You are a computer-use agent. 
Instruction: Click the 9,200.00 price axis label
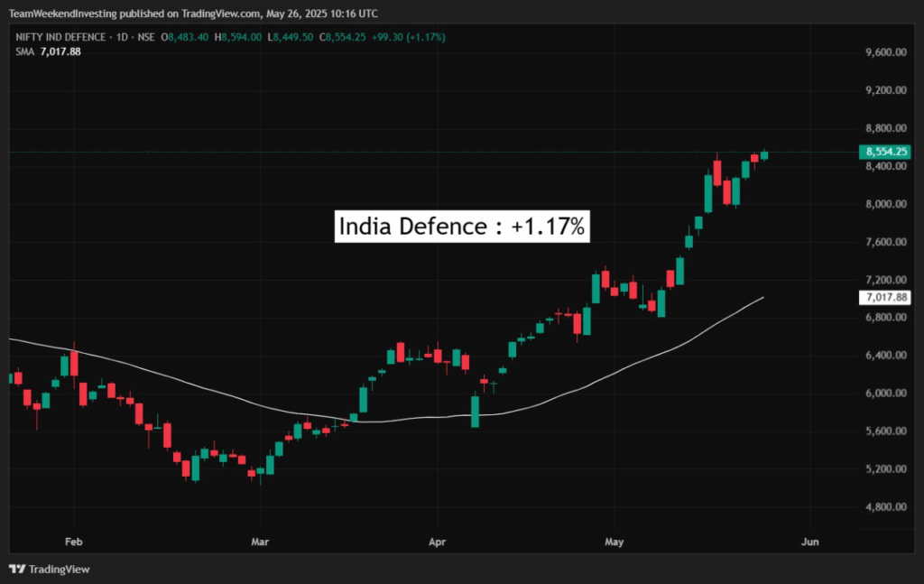tap(886, 90)
